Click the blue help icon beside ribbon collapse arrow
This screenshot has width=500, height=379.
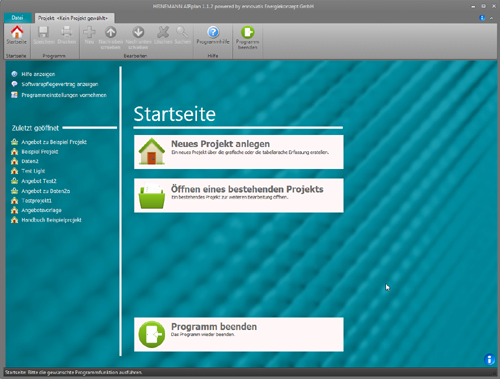(x=482, y=18)
